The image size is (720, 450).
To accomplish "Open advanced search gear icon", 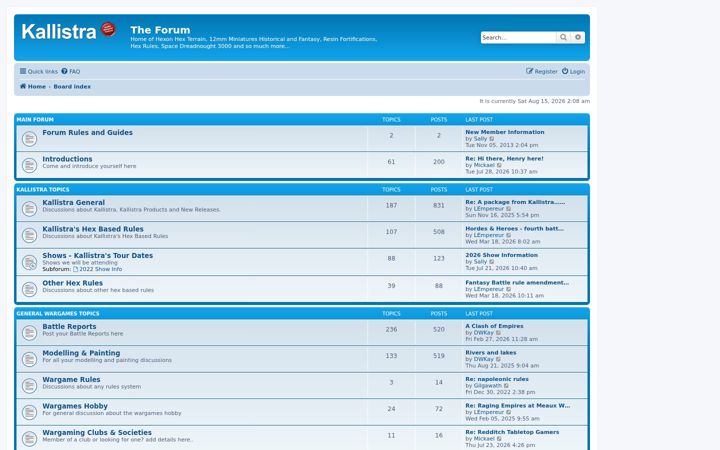I will point(578,37).
